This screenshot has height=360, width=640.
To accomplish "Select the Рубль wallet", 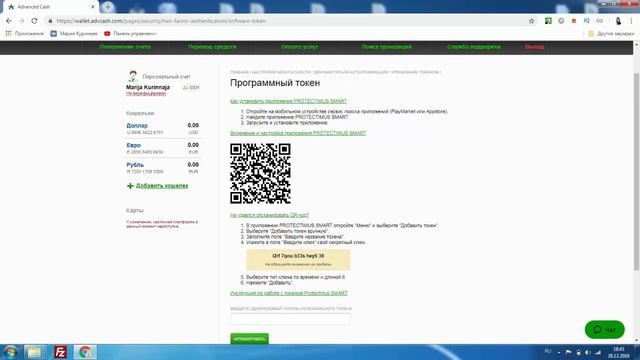I will pos(135,165).
